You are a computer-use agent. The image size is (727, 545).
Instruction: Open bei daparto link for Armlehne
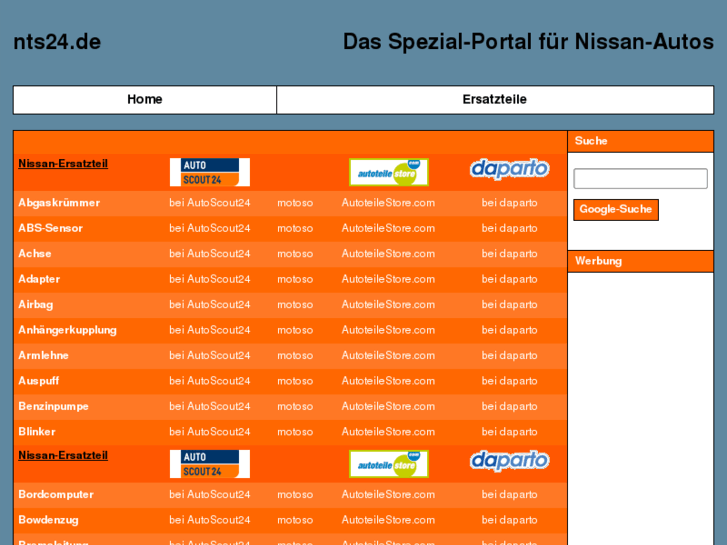(x=510, y=355)
